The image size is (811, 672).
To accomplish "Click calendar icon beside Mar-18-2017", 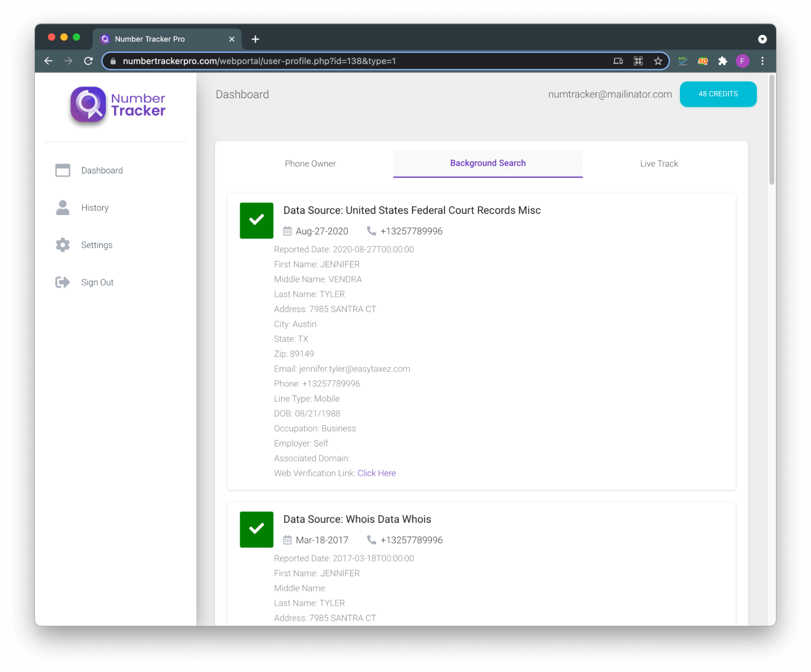I will (287, 540).
